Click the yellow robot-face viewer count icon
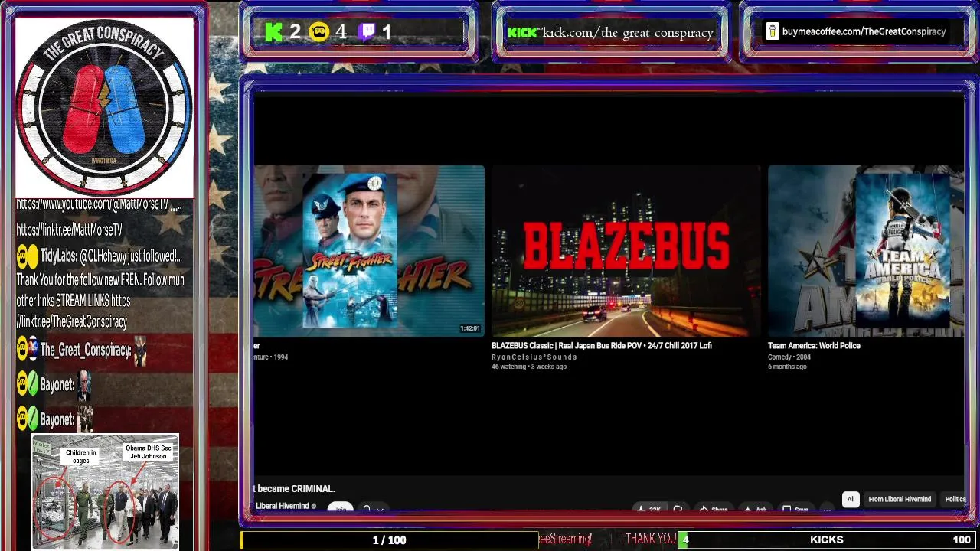This screenshot has height=551, width=980. point(319,32)
